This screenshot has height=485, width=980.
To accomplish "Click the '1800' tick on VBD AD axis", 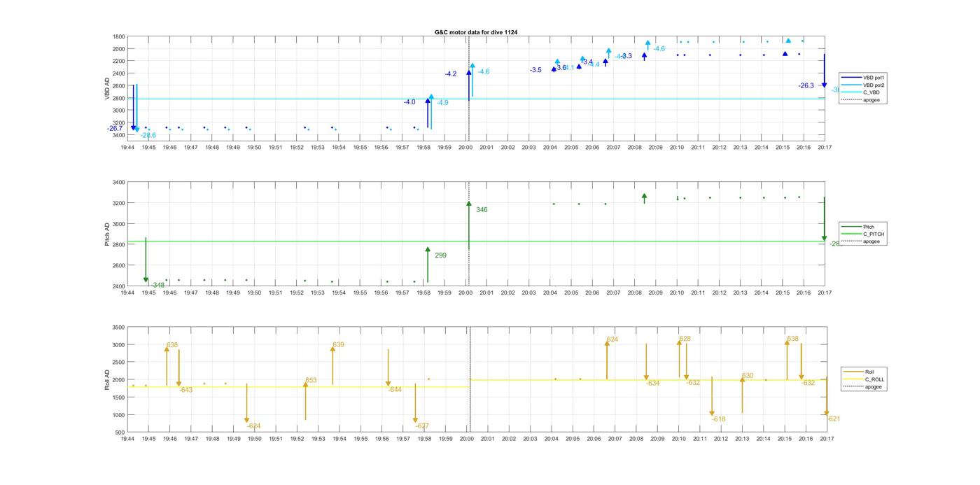I will coord(119,36).
